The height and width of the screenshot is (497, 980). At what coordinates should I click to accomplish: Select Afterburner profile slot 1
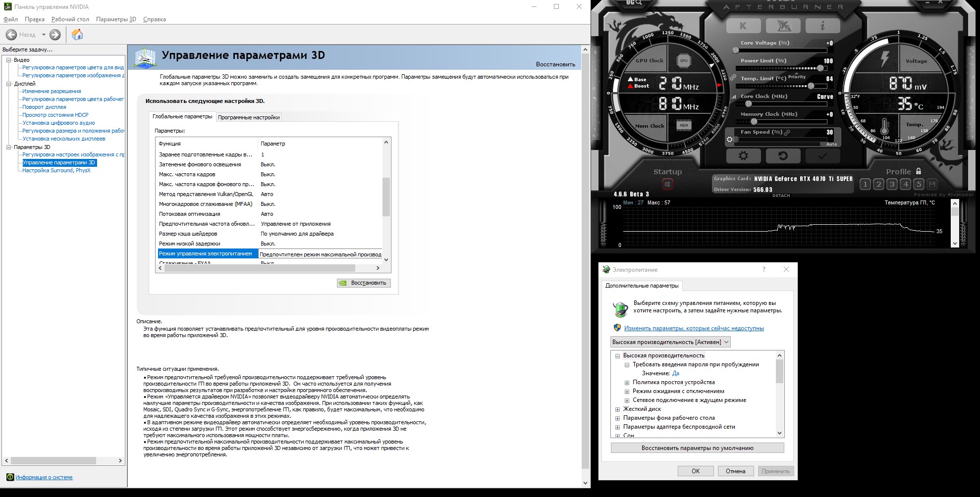(865, 184)
